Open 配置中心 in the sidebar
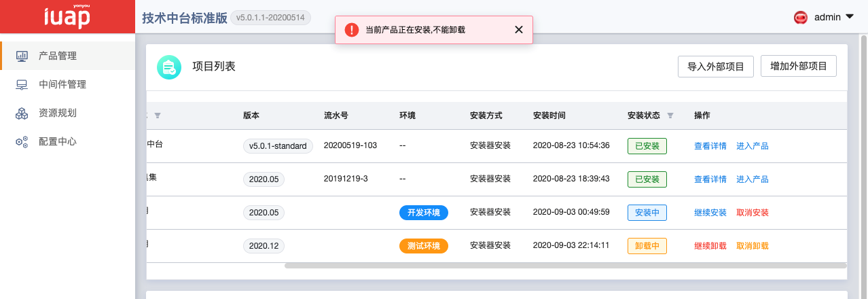This screenshot has height=299, width=868. (68, 141)
